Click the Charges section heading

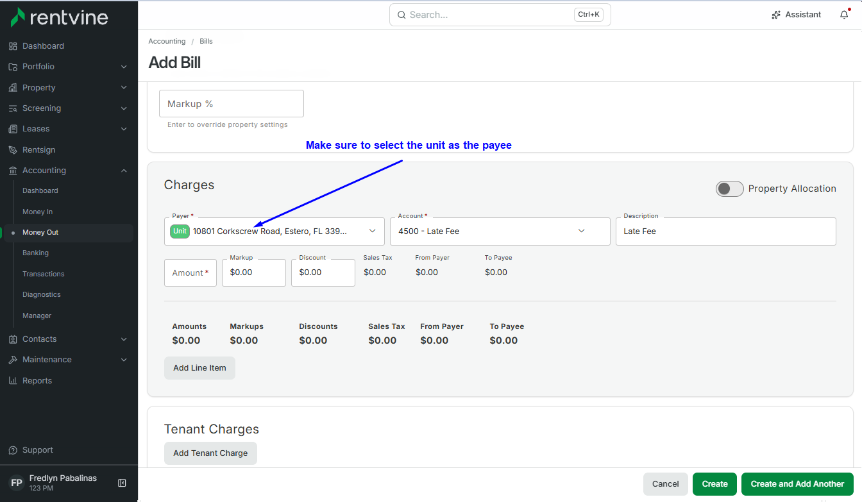click(x=189, y=185)
